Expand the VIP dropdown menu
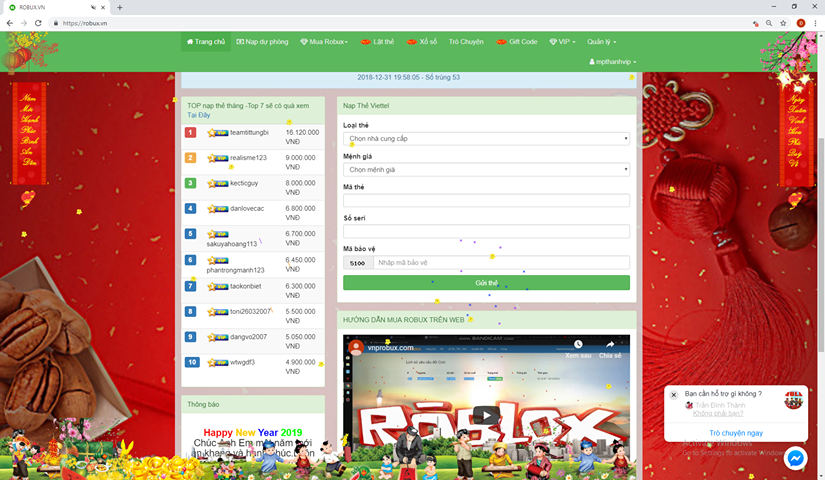This screenshot has height=480, width=825. [x=562, y=42]
